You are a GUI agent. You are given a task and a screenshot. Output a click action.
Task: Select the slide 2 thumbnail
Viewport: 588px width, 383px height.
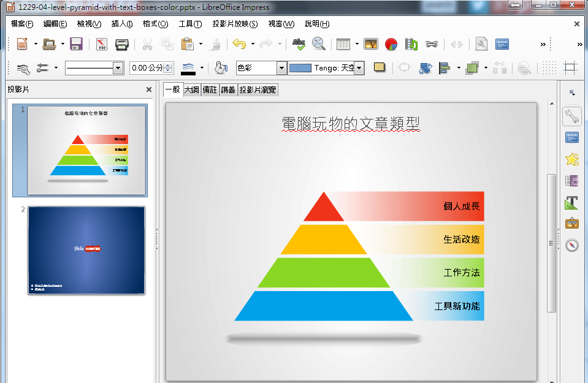pos(86,250)
